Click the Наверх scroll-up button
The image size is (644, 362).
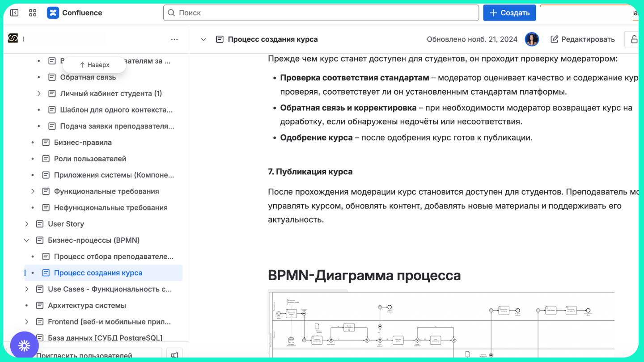tap(94, 65)
